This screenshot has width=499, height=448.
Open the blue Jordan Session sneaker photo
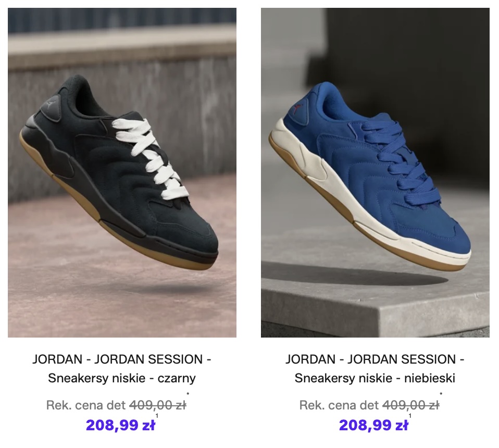point(375,172)
